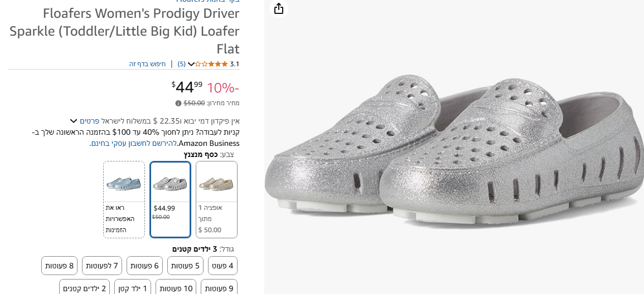Open the פרטים shipping details link

[x=89, y=121]
